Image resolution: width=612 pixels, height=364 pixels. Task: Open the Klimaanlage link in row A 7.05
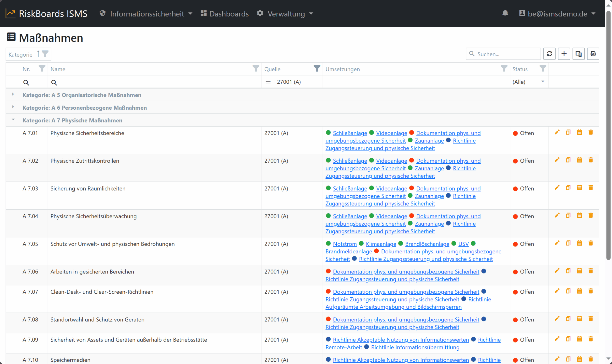[x=381, y=244]
